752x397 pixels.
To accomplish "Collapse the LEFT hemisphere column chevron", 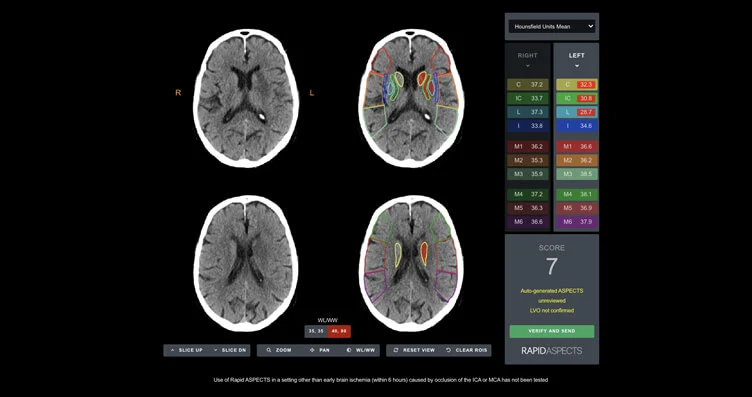I will pos(576,66).
